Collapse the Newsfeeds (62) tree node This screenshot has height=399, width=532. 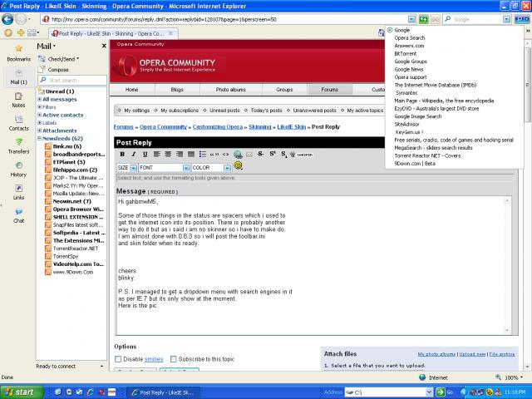[x=40, y=139]
